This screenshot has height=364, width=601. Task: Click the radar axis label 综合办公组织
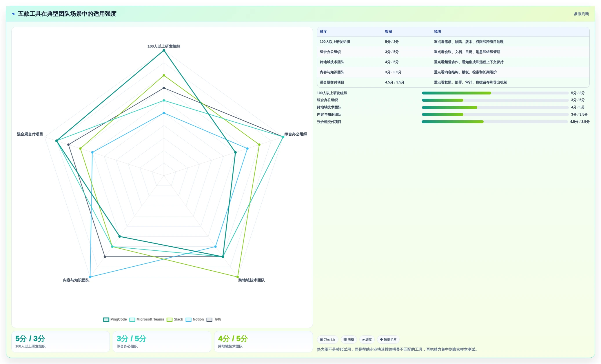click(296, 134)
